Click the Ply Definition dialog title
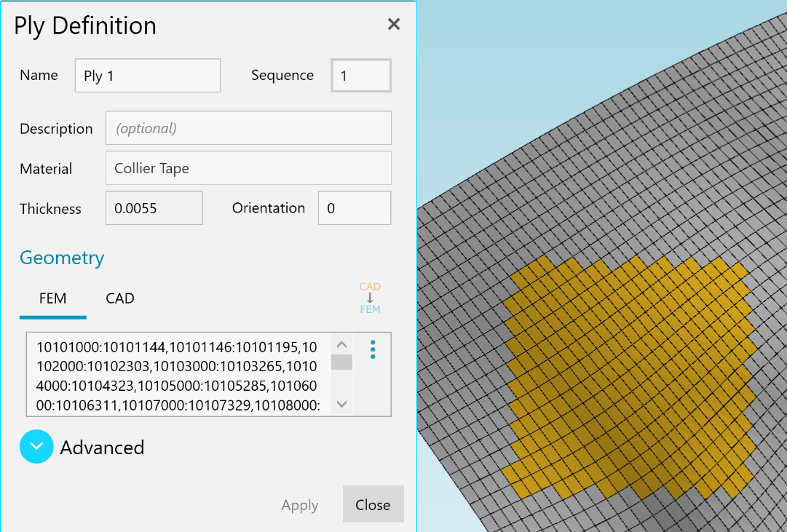 pyautogui.click(x=85, y=25)
